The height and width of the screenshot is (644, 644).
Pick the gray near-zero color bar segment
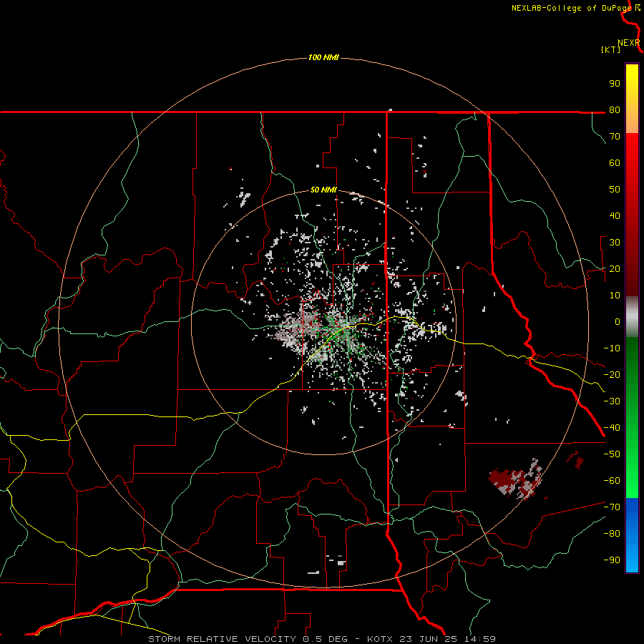[632, 317]
